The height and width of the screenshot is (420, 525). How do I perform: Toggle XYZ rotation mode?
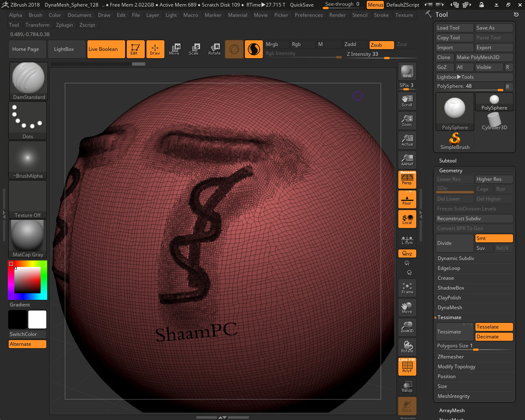(407, 254)
